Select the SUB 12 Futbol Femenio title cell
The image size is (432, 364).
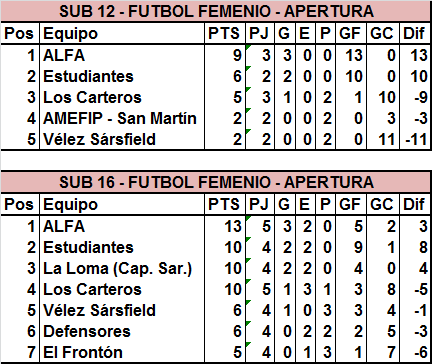pyautogui.click(x=216, y=11)
